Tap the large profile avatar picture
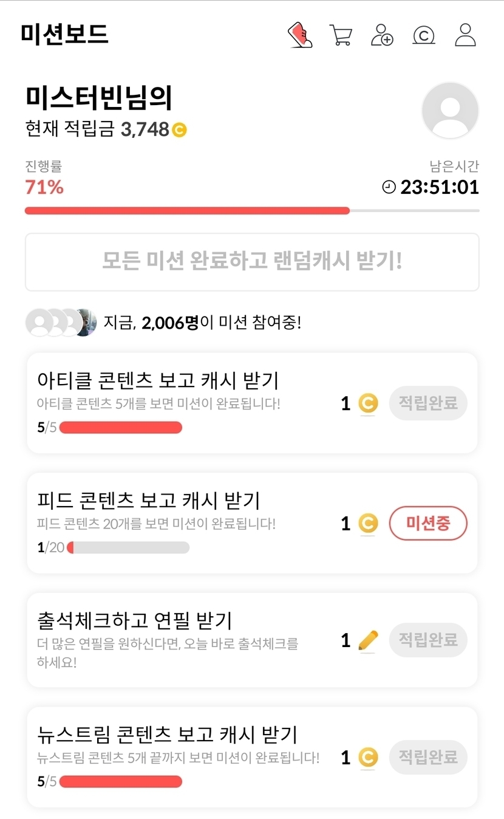Image resolution: width=504 pixels, height=819 pixels. 450,111
